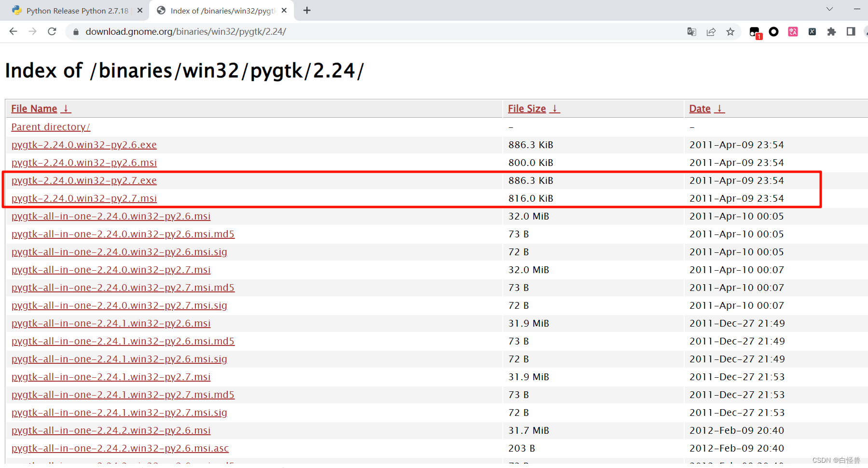Open the Google Translate icon in address bar
This screenshot has width=868, height=468.
click(691, 31)
